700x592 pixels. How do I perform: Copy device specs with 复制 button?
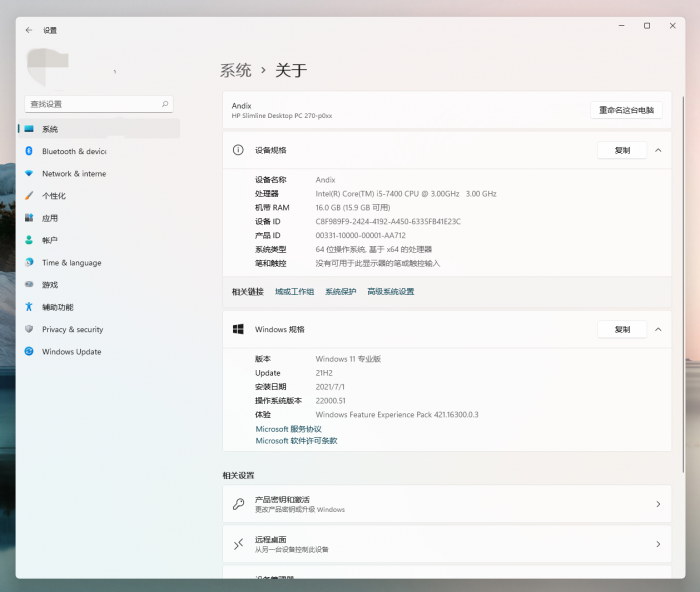(x=622, y=150)
